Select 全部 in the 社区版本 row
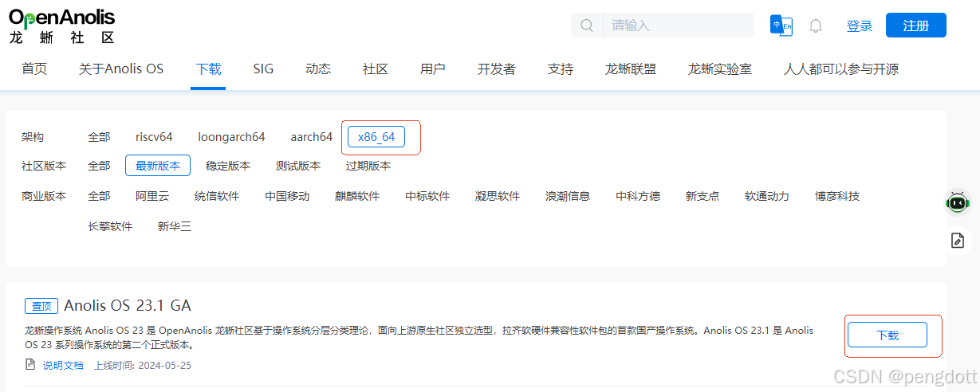This screenshot has width=980, height=392. [99, 166]
